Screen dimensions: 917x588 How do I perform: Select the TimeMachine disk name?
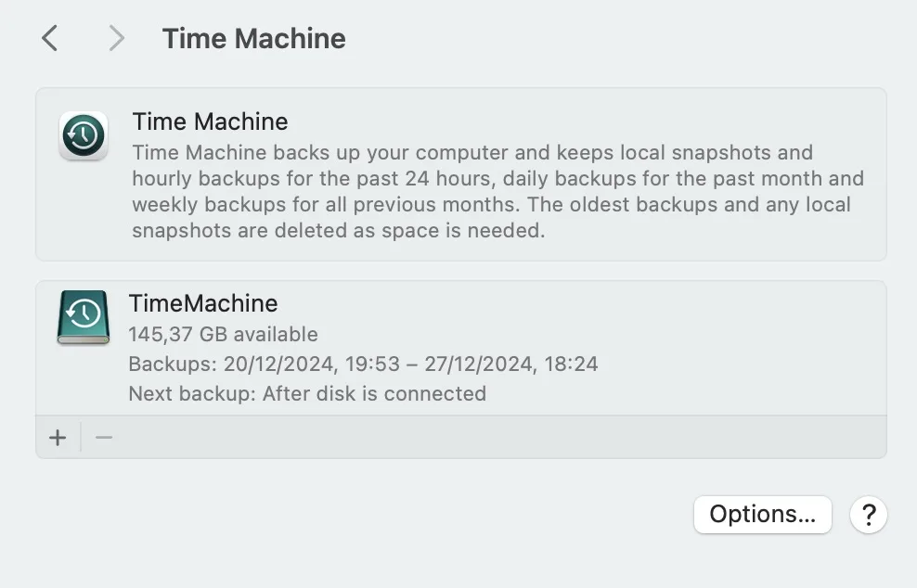coord(203,303)
